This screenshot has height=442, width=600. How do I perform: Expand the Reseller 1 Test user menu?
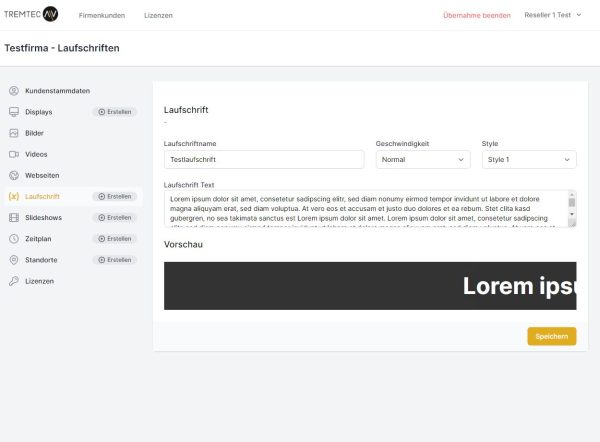click(x=552, y=15)
